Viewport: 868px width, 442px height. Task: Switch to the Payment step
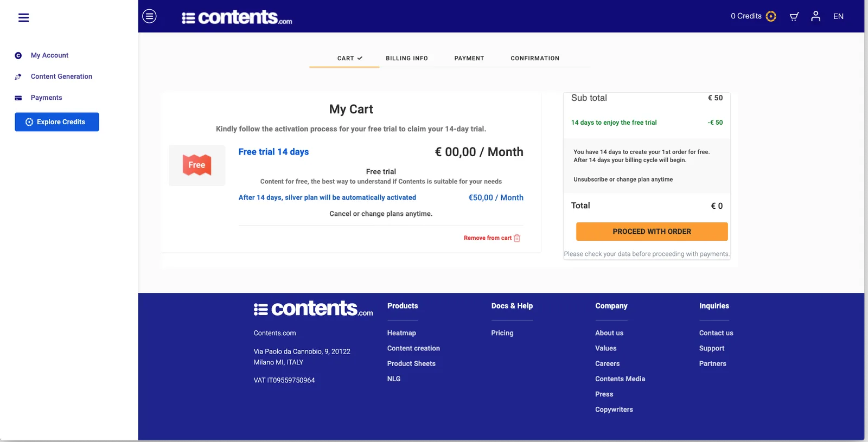(469, 59)
